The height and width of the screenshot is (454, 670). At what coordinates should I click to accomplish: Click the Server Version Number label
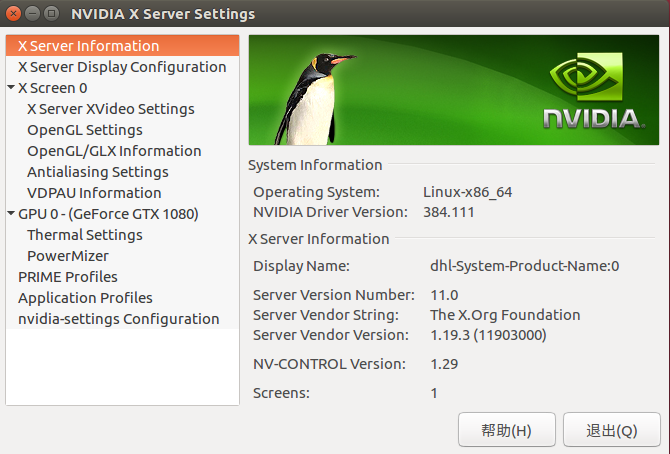(334, 295)
